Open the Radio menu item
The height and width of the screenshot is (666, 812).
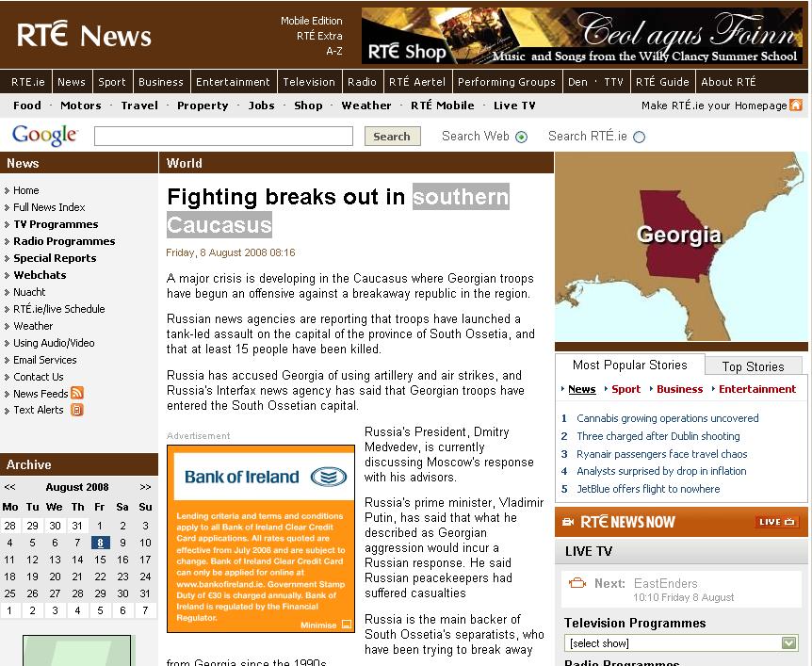coord(362,82)
